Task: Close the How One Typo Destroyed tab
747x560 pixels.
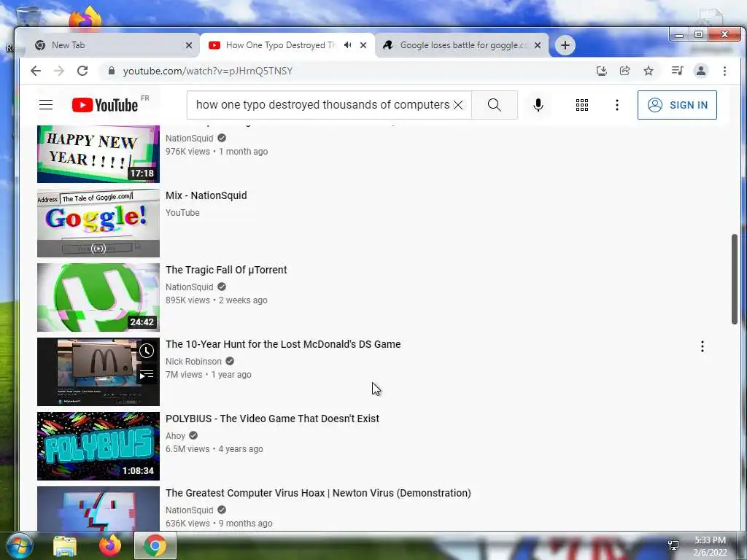Action: [x=363, y=45]
